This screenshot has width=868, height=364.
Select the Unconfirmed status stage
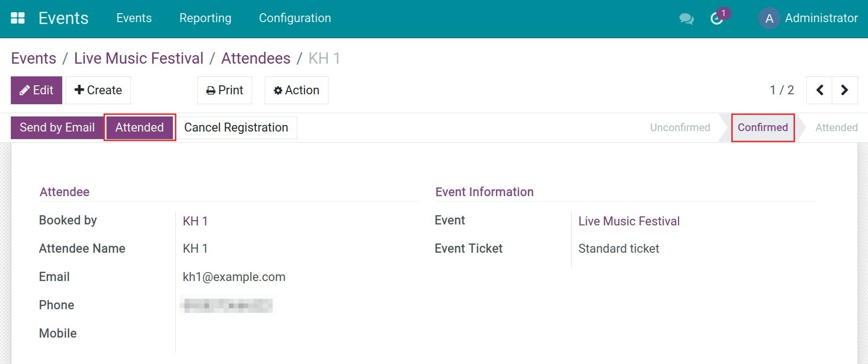pyautogui.click(x=680, y=127)
